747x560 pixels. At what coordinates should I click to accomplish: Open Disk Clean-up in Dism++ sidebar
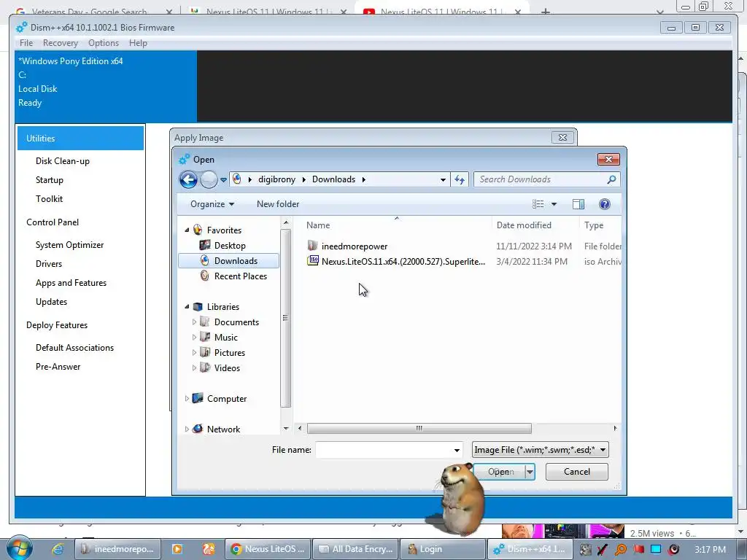coord(63,161)
